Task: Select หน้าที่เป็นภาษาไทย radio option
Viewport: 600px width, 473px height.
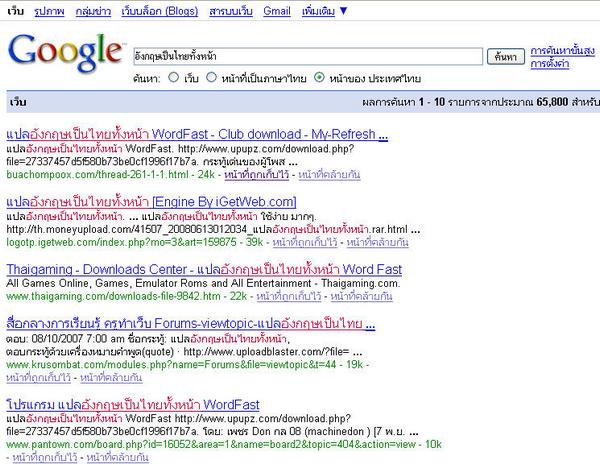Action: pyautogui.click(x=211, y=78)
